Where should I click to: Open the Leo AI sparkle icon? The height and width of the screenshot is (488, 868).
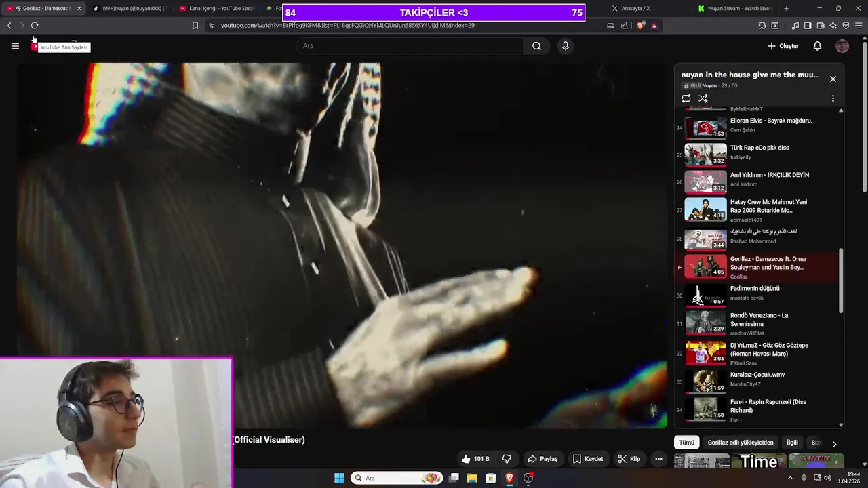point(833,26)
